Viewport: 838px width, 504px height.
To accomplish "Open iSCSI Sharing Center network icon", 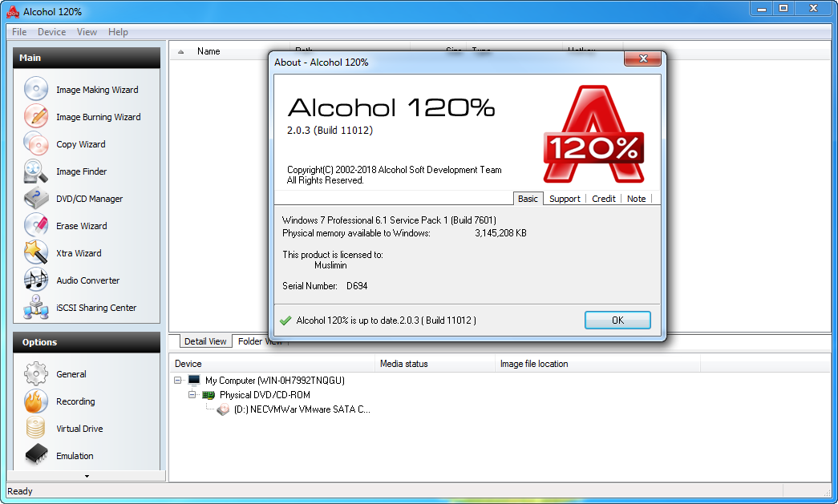I will 36,307.
